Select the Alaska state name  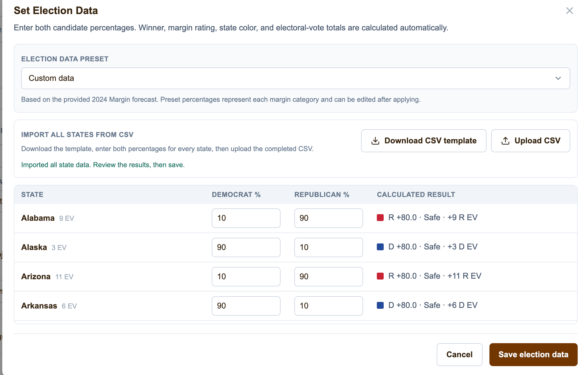pyautogui.click(x=34, y=247)
